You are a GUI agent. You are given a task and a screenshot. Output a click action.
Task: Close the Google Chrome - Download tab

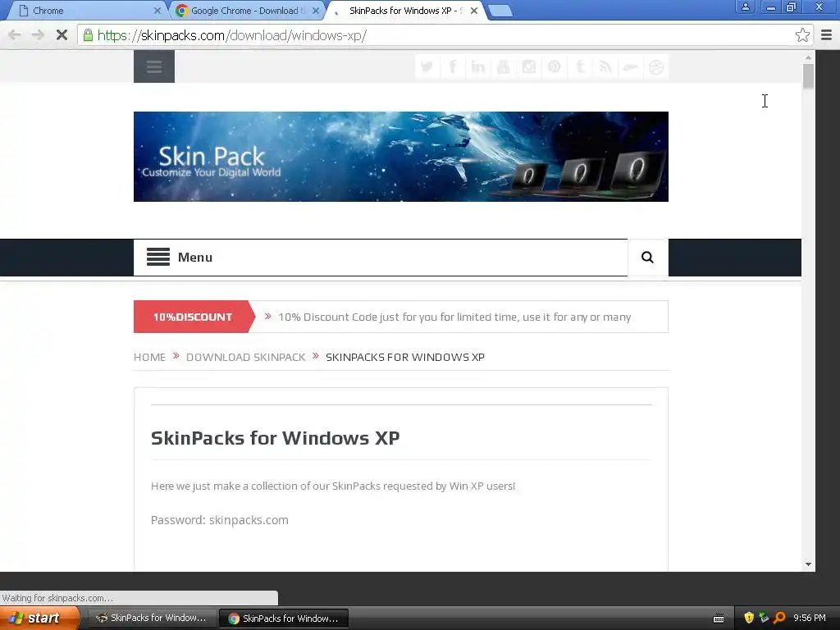(316, 11)
